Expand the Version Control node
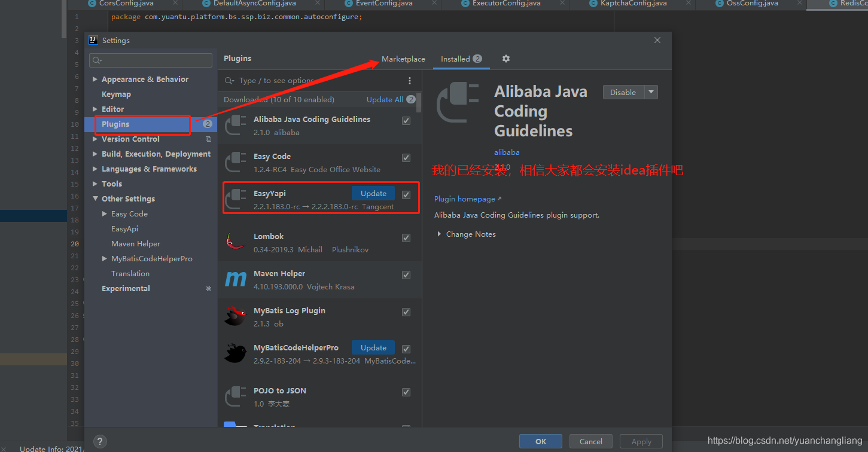This screenshot has width=868, height=452. (x=95, y=139)
